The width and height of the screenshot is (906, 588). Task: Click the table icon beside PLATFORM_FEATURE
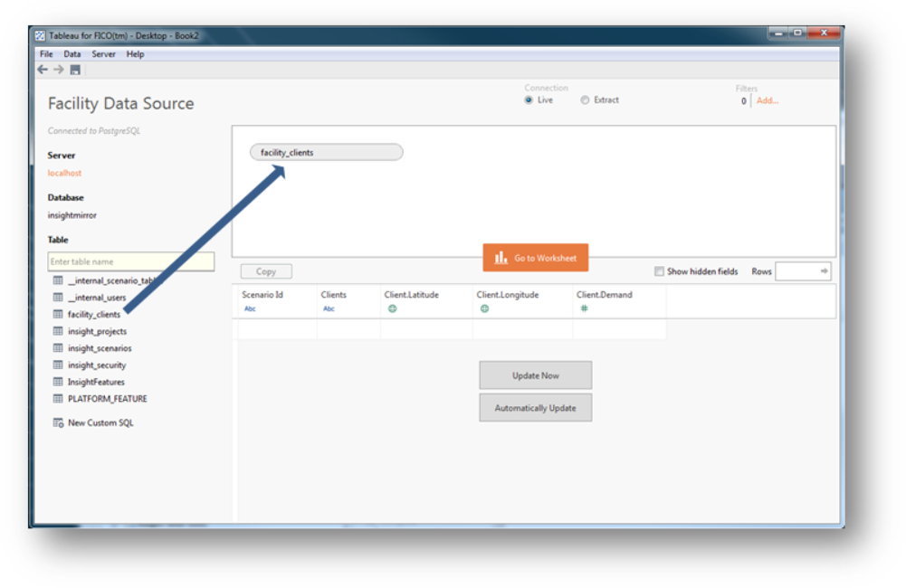coord(58,399)
